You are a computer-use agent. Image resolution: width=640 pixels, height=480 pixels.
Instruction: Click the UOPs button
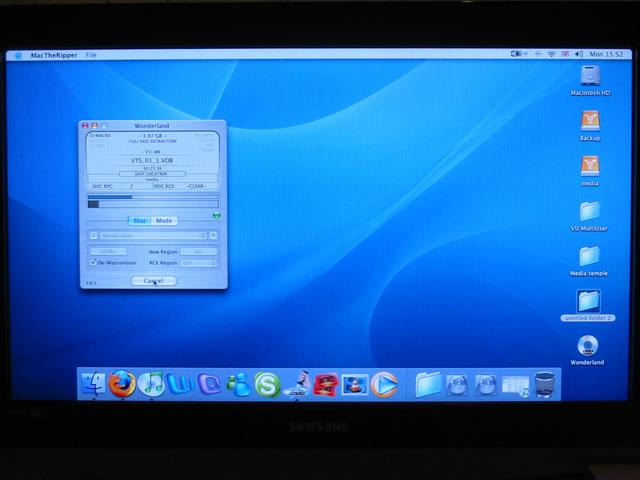(108, 251)
